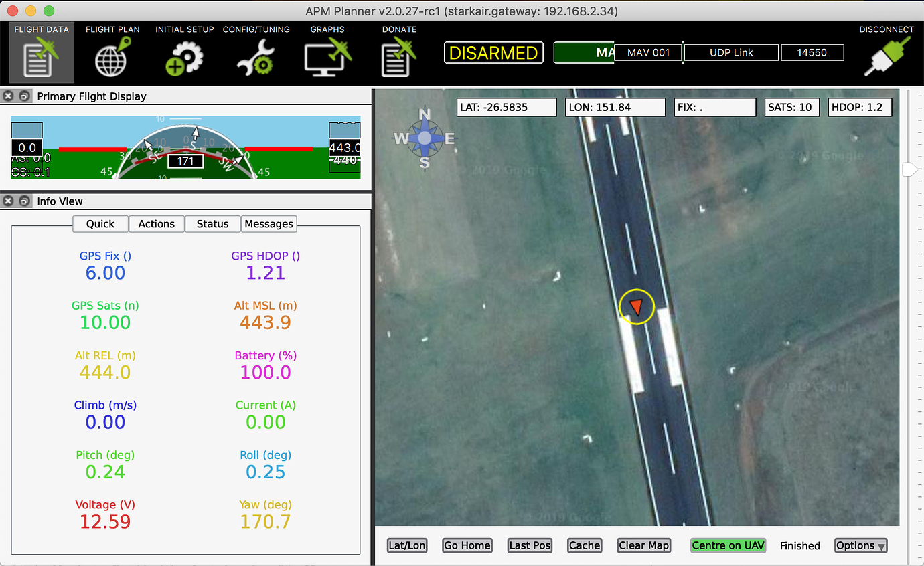Image resolution: width=924 pixels, height=566 pixels.
Task: Expand the Options dropdown below map
Action: click(860, 545)
